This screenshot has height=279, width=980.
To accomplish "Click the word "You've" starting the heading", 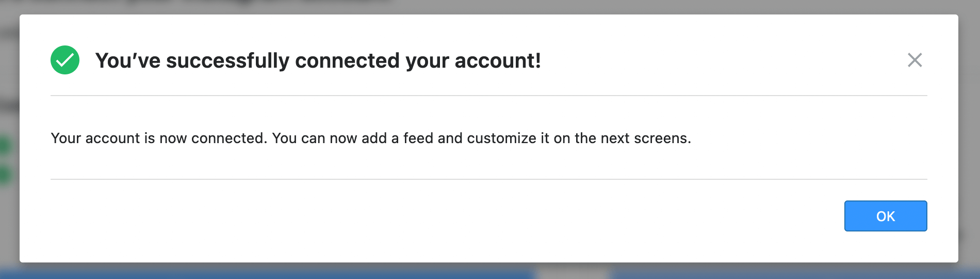I will click(128, 60).
